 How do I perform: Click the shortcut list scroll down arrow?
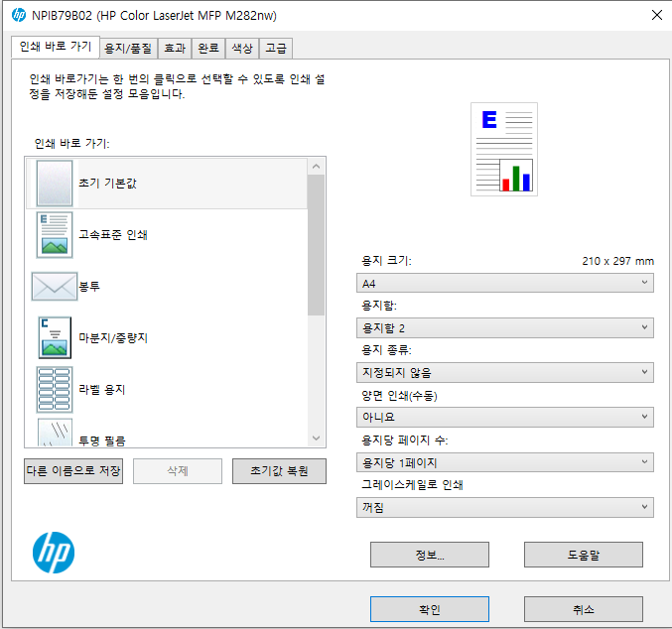317,438
